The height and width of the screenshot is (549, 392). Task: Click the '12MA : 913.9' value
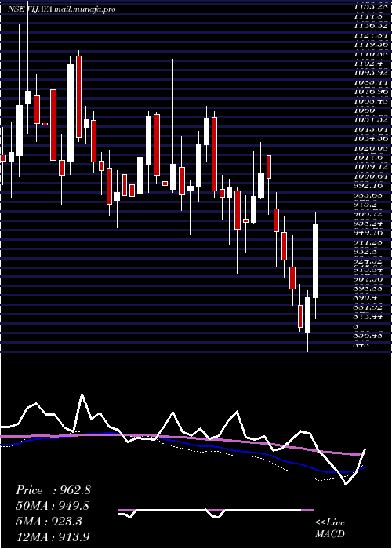tap(53, 536)
